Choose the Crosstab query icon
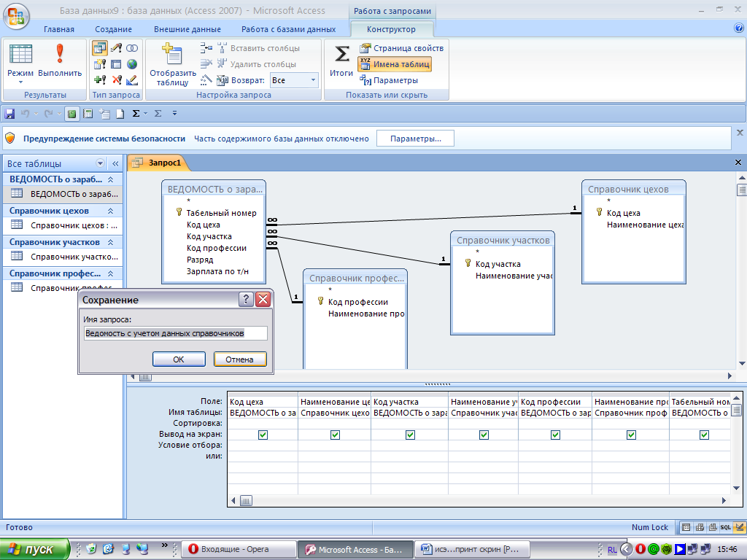The width and height of the screenshot is (747, 560). pyautogui.click(x=116, y=64)
